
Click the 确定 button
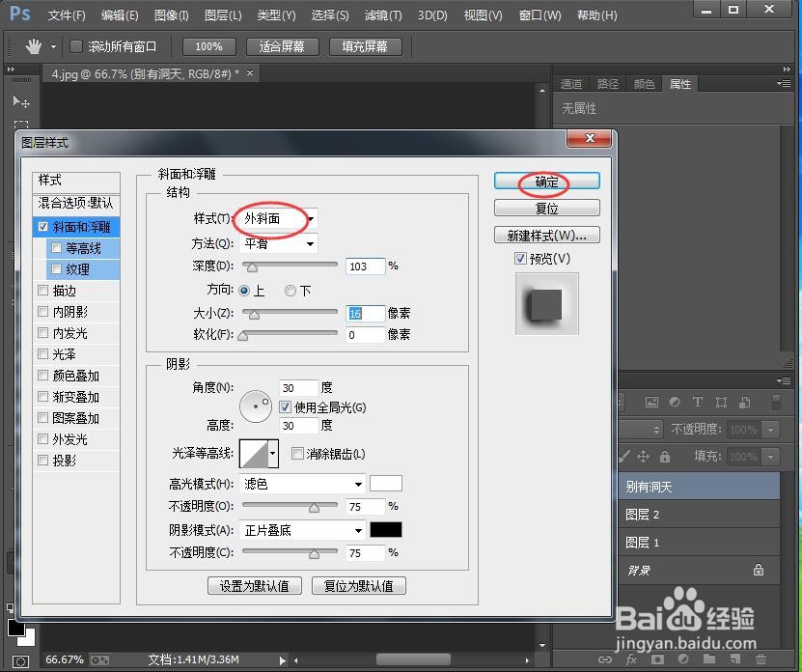point(547,182)
